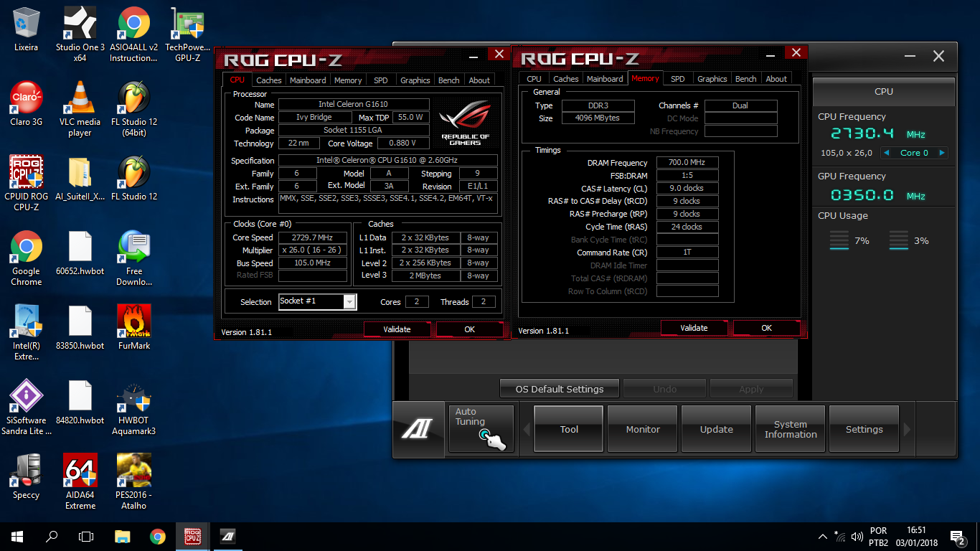
Task: Show hidden system tray icons
Action: pyautogui.click(x=823, y=537)
